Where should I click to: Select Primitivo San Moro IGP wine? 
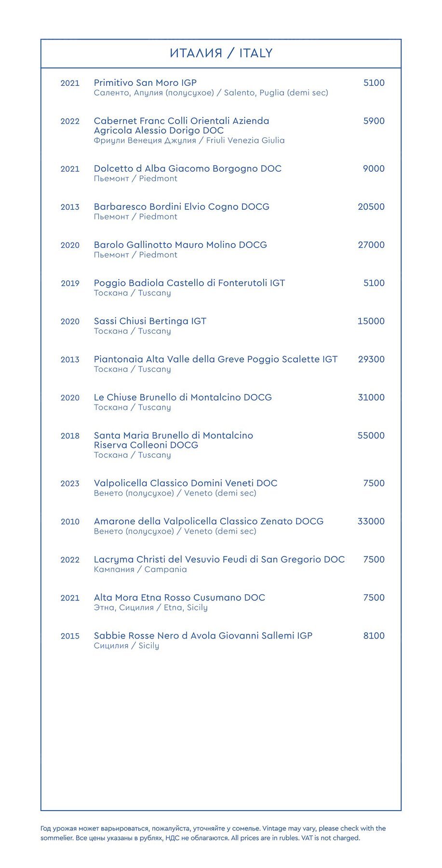pos(145,83)
